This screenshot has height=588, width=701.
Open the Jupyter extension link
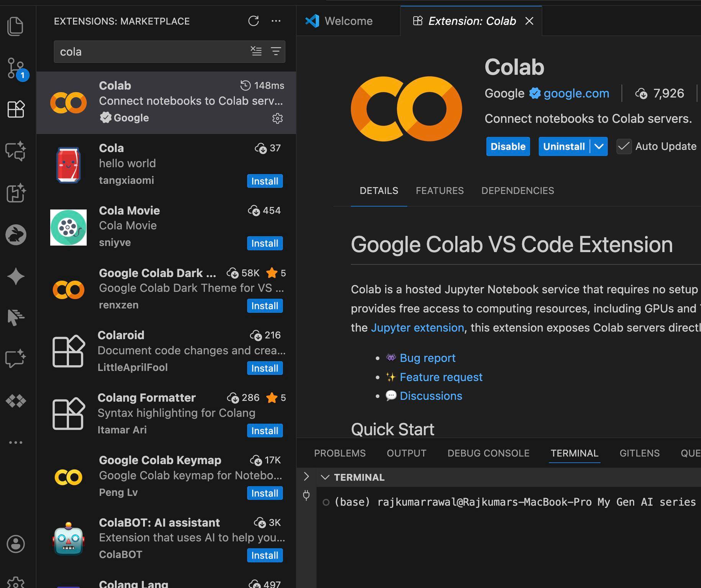point(418,328)
